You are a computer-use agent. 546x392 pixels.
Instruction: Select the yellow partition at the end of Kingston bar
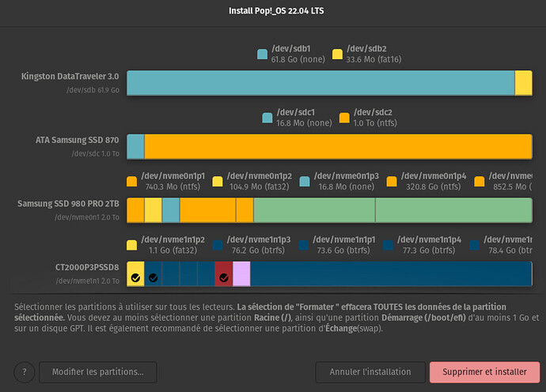tap(523, 83)
